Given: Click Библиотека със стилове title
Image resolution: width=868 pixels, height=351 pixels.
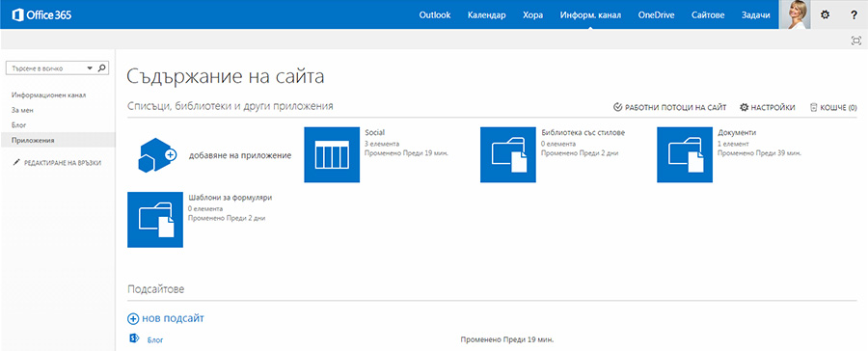Looking at the screenshot, I should pyautogui.click(x=583, y=133).
